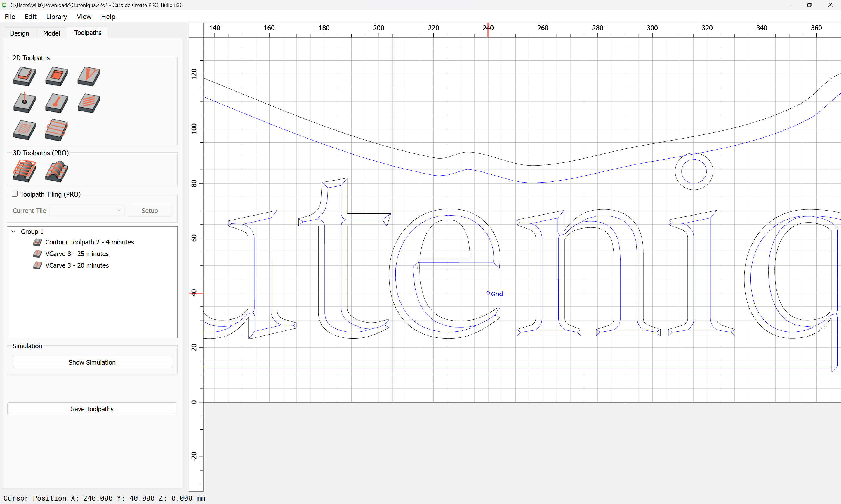Select VCarve 8 toolpath in list
This screenshot has width=841, height=504.
click(77, 254)
